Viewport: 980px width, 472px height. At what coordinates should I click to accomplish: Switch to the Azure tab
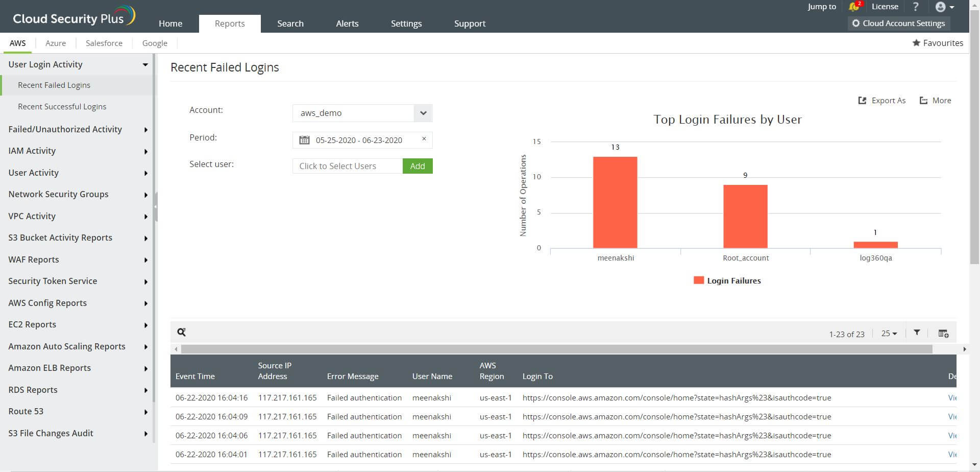(x=56, y=43)
